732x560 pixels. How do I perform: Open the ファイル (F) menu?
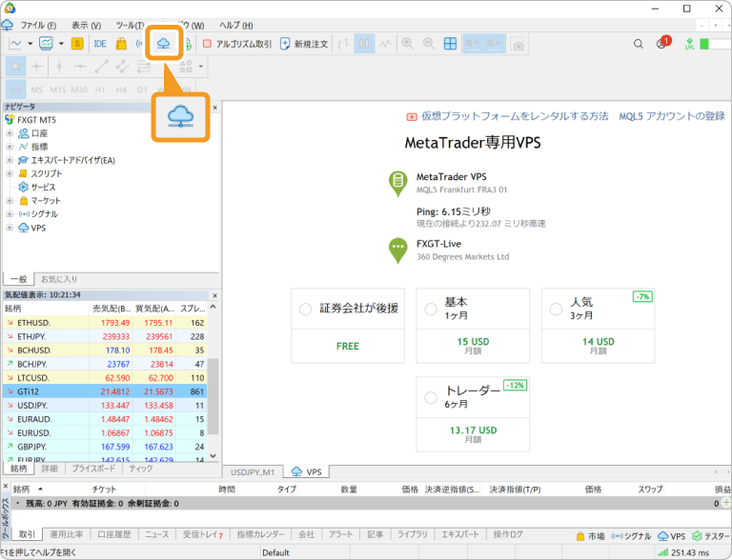pyautogui.click(x=38, y=25)
